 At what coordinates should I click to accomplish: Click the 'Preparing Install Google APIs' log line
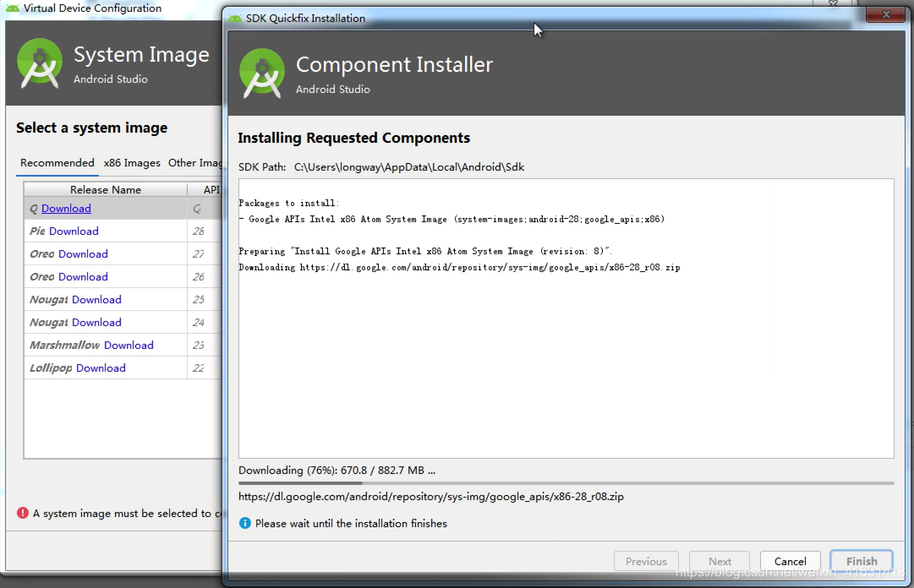coord(425,251)
